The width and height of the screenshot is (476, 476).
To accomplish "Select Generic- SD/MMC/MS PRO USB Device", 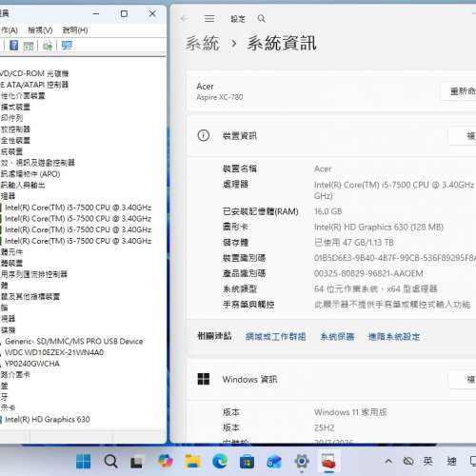I will click(x=73, y=341).
